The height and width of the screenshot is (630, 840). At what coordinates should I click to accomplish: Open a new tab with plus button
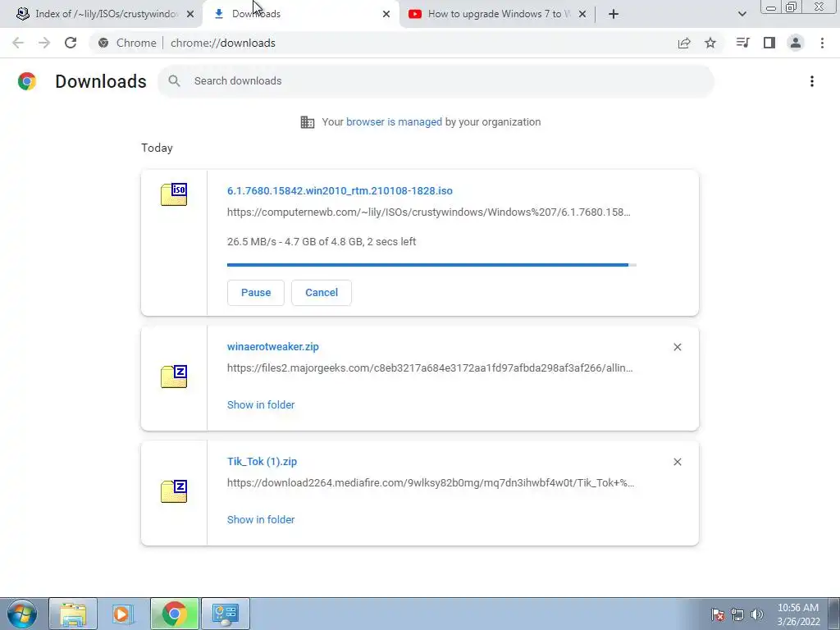coord(614,14)
